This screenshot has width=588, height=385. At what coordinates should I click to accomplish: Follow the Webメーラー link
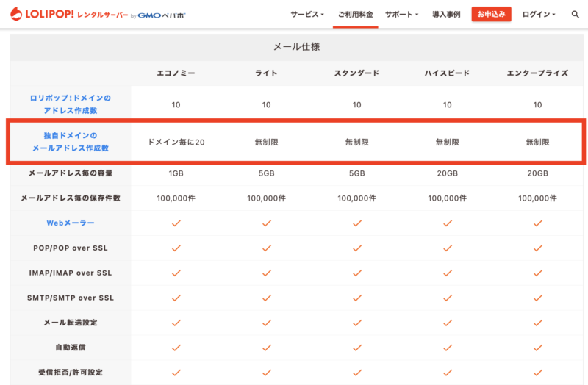coord(71,223)
